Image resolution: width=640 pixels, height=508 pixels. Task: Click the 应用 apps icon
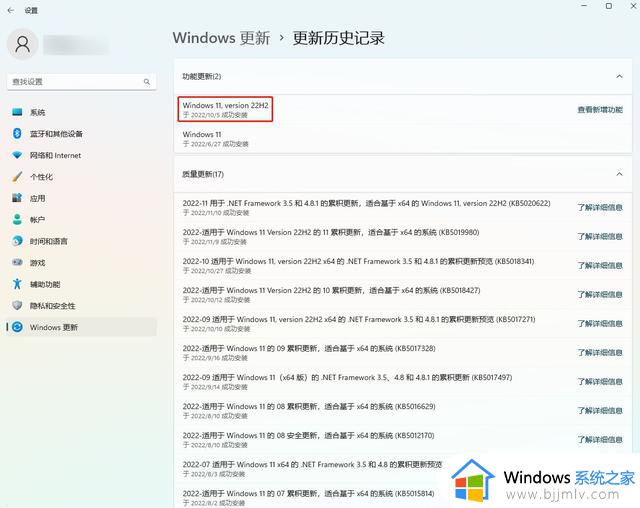[x=17, y=198]
